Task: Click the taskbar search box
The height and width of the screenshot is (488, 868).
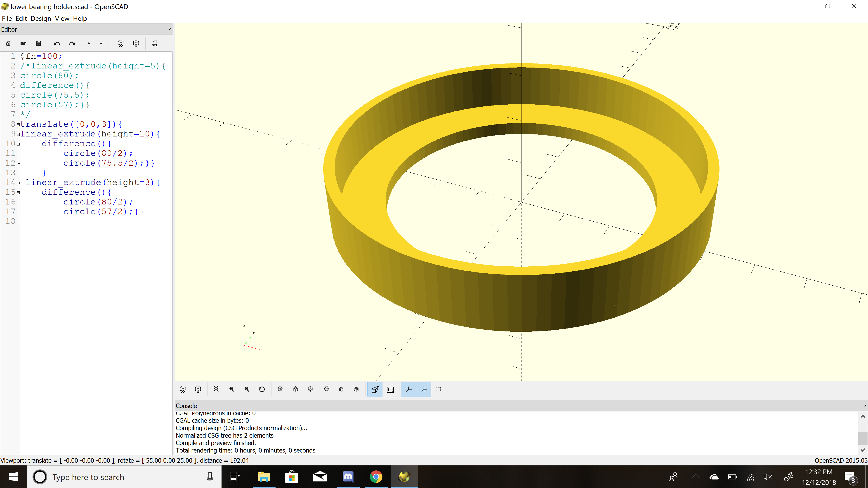Action: coord(124,477)
